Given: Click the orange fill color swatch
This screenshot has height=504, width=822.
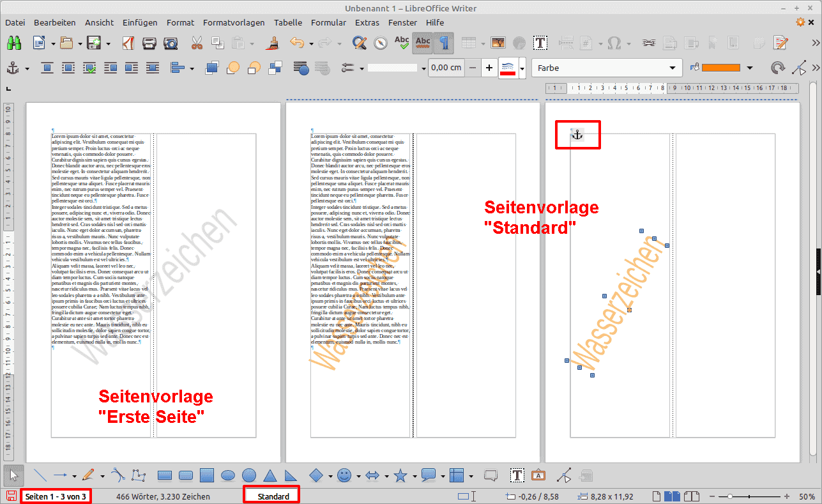Looking at the screenshot, I should click(x=720, y=68).
